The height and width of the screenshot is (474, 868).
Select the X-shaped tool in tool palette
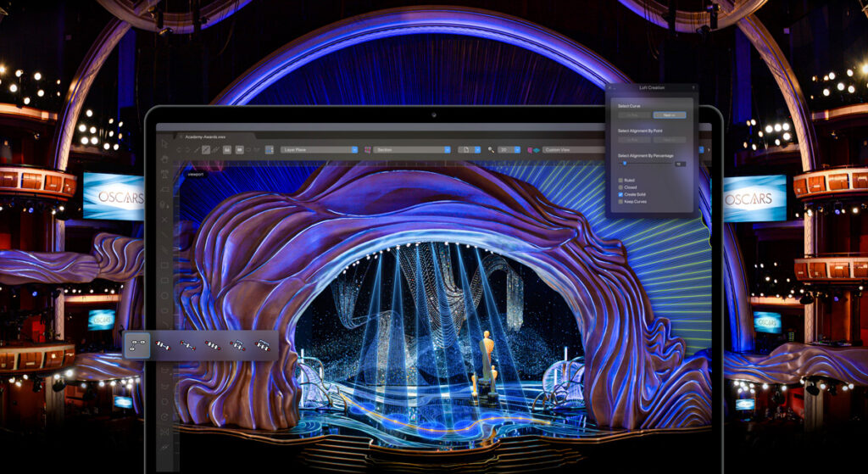[164, 220]
